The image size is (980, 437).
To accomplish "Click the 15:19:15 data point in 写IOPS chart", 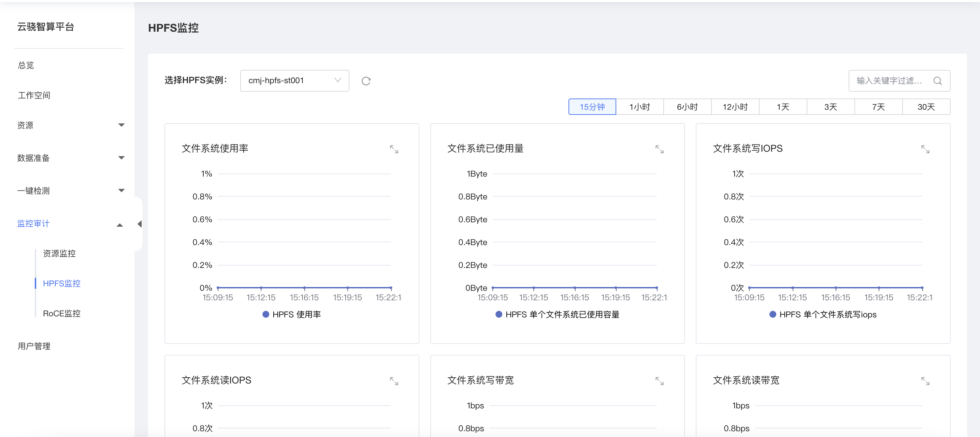I will [879, 288].
